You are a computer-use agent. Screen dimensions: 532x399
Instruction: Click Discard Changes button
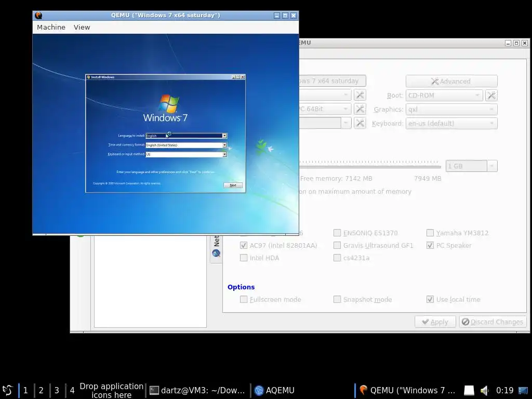pos(493,322)
